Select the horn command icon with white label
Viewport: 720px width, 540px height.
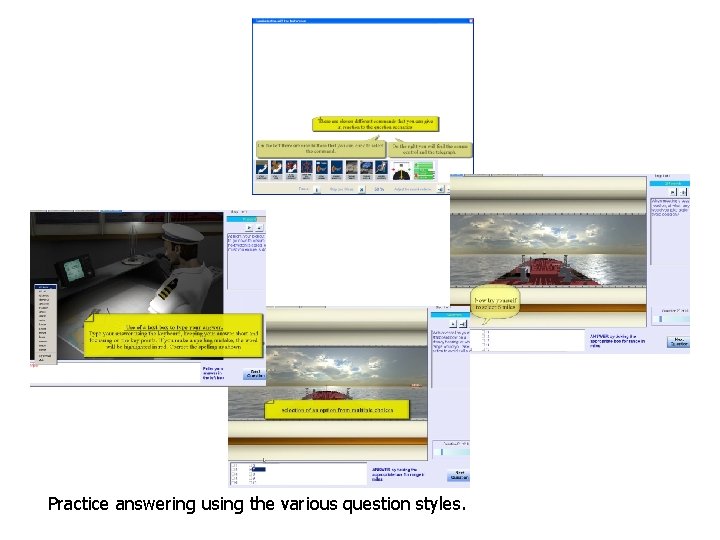322,169
